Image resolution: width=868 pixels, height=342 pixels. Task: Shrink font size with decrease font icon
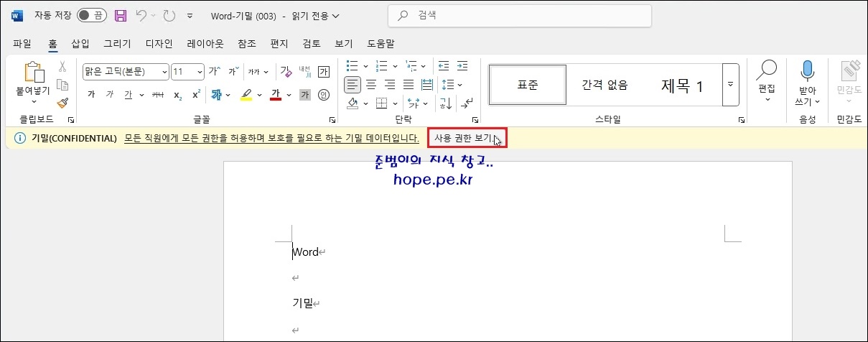point(233,71)
